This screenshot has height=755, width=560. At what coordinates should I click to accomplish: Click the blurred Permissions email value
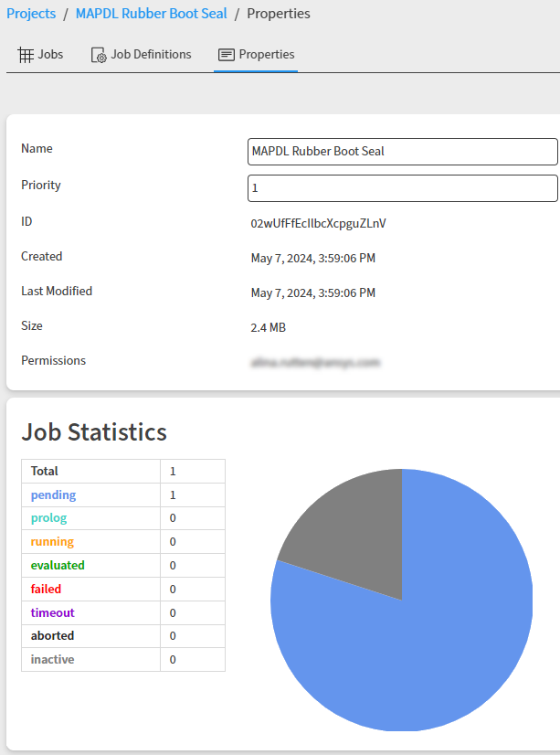coord(315,363)
